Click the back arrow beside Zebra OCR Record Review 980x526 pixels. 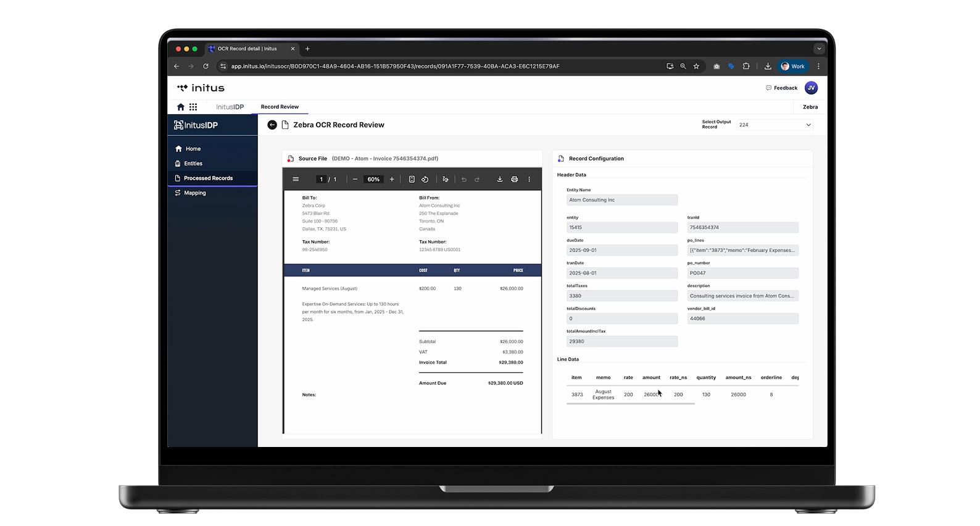pyautogui.click(x=272, y=125)
